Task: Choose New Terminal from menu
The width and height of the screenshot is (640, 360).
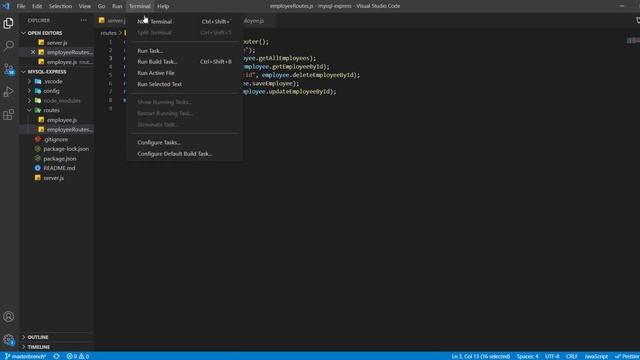Action: coord(184,21)
